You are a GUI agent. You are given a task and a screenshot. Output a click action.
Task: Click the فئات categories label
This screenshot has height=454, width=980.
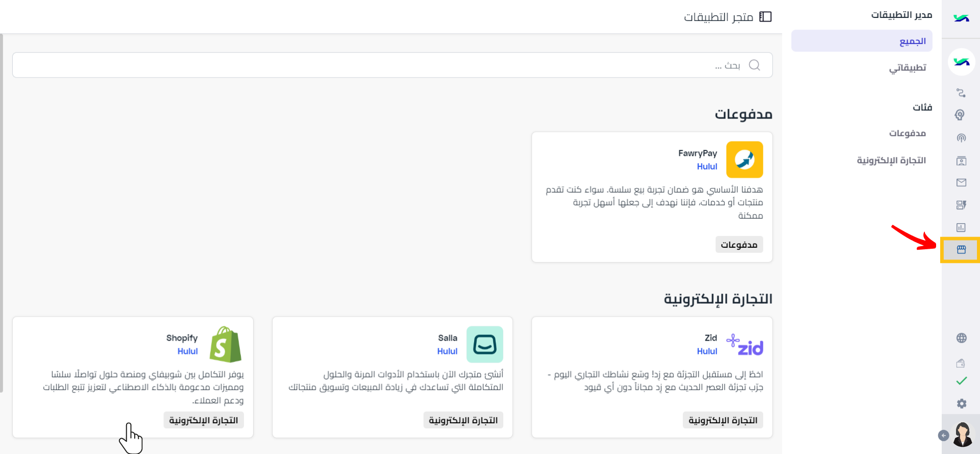tap(922, 107)
